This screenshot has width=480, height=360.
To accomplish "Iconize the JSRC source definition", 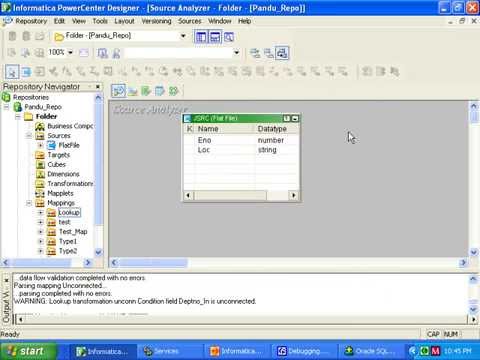I will (x=295, y=118).
